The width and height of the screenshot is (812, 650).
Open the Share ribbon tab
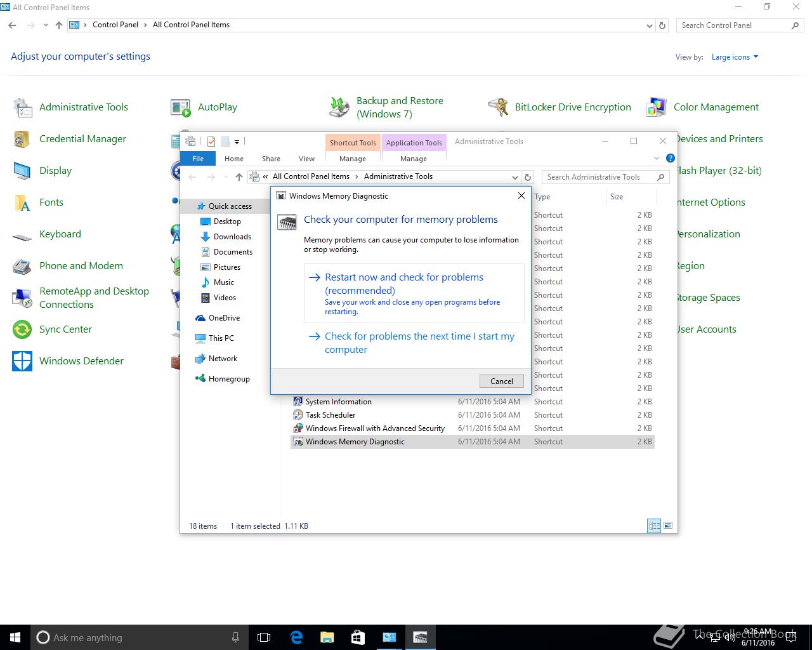tap(271, 159)
